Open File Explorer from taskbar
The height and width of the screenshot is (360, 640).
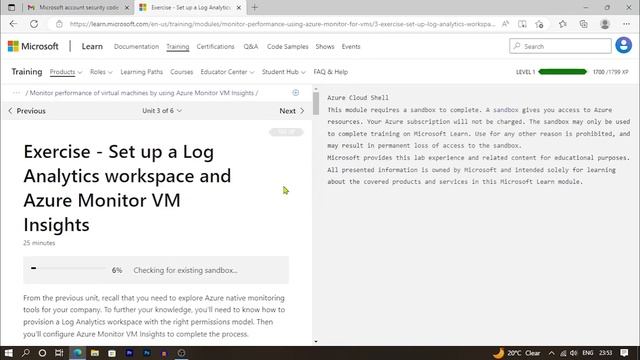tap(95, 353)
